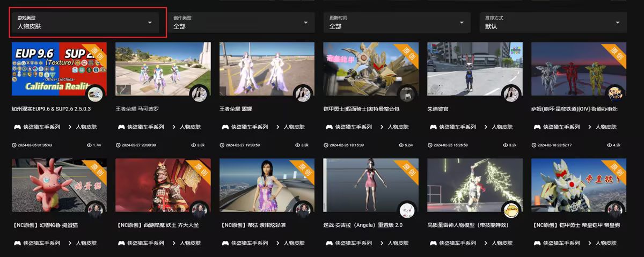Open the 创作类型 dropdown

241,23
